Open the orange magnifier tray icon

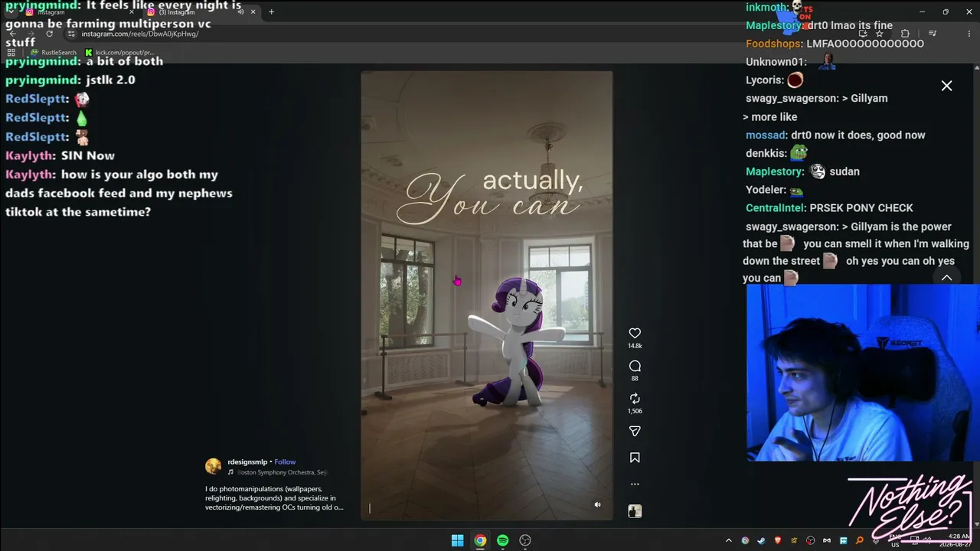tap(859, 540)
